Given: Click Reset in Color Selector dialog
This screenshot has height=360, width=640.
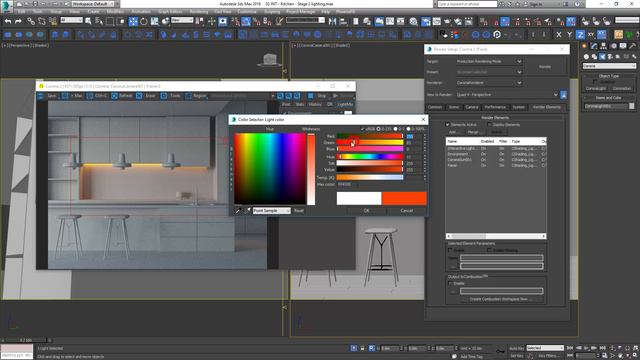Looking at the screenshot, I should pyautogui.click(x=299, y=211).
